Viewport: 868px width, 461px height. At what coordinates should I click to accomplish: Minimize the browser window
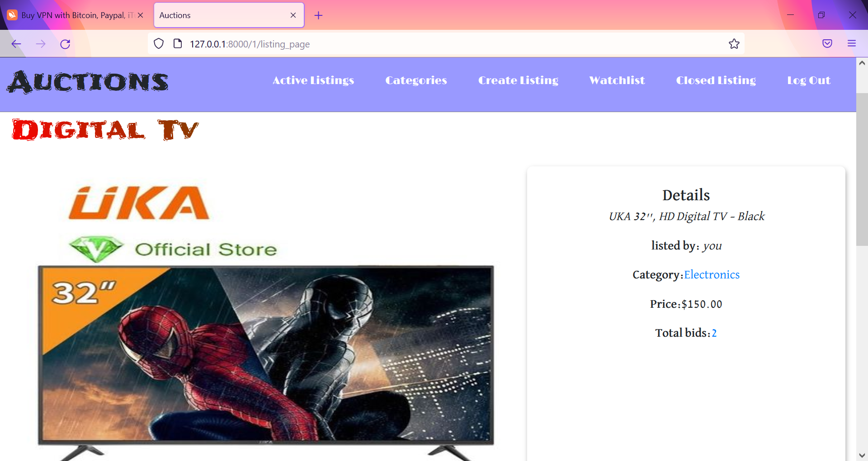pos(790,15)
